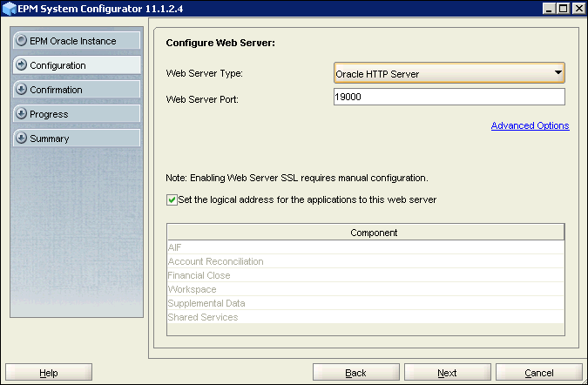Screen dimensions: 588x385
Task: Select the Configuration step
Action: pyautogui.click(x=77, y=64)
